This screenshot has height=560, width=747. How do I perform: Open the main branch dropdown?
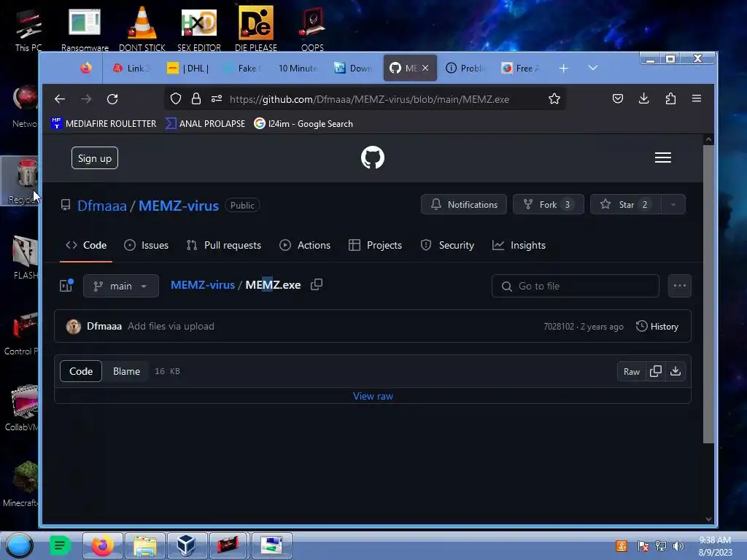pyautogui.click(x=121, y=286)
